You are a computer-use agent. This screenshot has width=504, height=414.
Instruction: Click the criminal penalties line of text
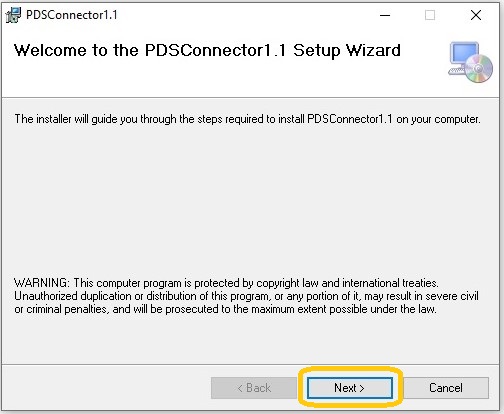click(x=225, y=309)
